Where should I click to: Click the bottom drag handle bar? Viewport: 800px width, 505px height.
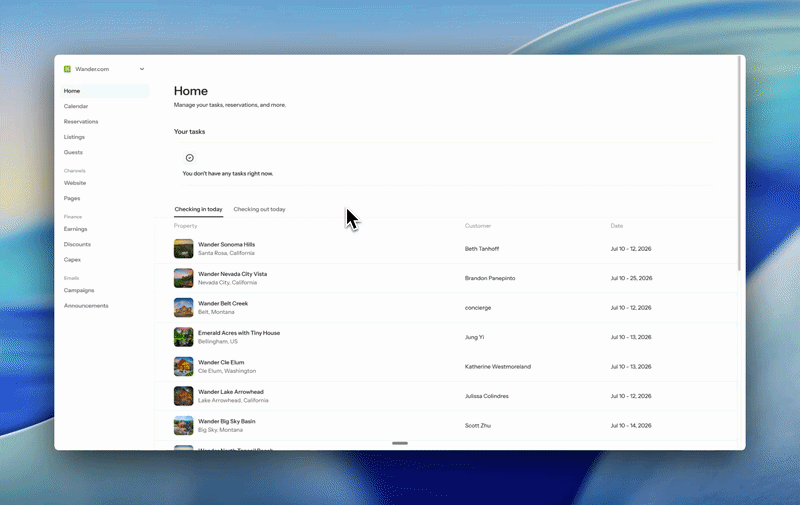400,443
